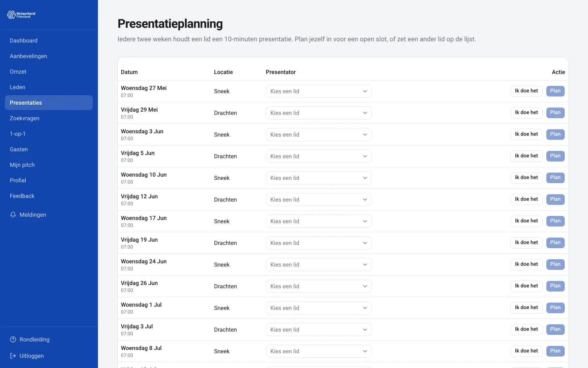Screen dimensions: 588x368
Task: Open the Gasten section
Action: 49,149
